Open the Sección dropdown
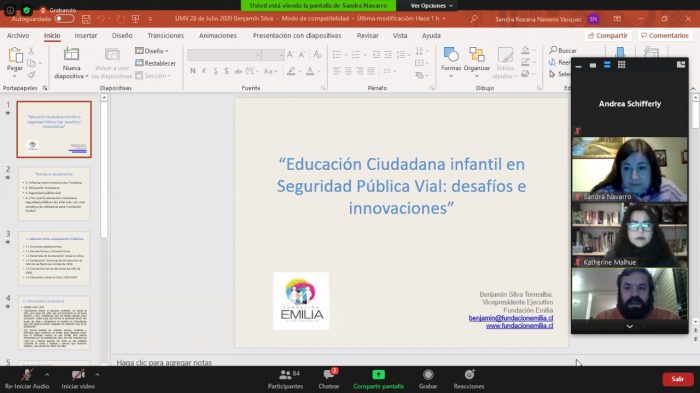The width and height of the screenshot is (700, 393). (153, 75)
